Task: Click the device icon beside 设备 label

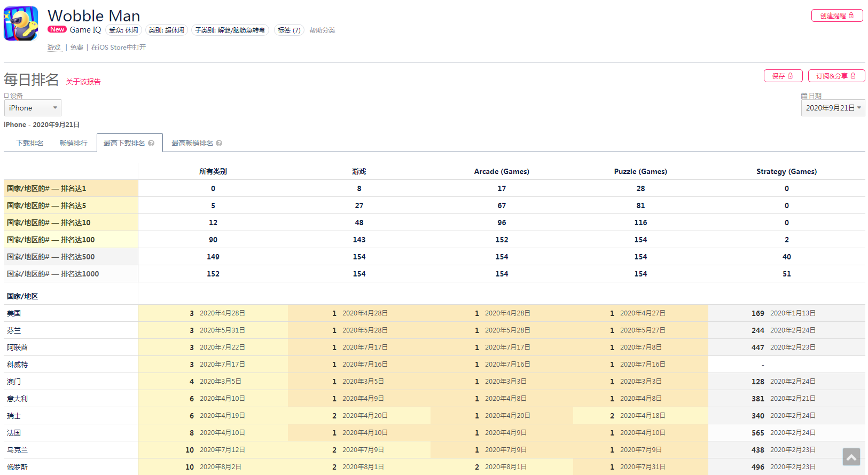Action: click(x=6, y=96)
